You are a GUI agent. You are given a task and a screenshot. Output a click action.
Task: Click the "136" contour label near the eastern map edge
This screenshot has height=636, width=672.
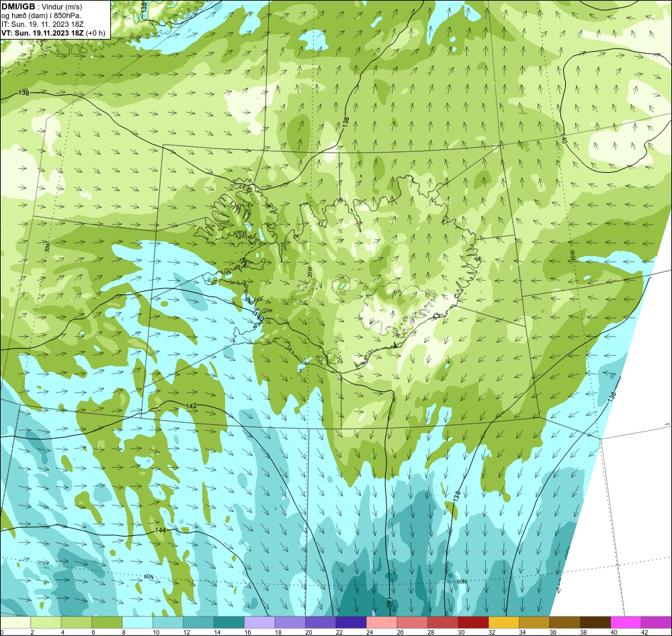click(612, 397)
